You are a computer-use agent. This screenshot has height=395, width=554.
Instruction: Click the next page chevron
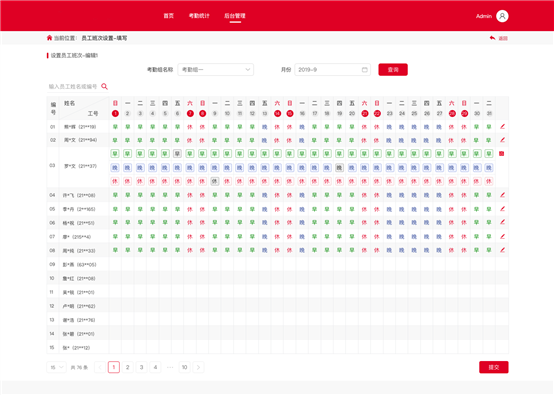[199, 367]
